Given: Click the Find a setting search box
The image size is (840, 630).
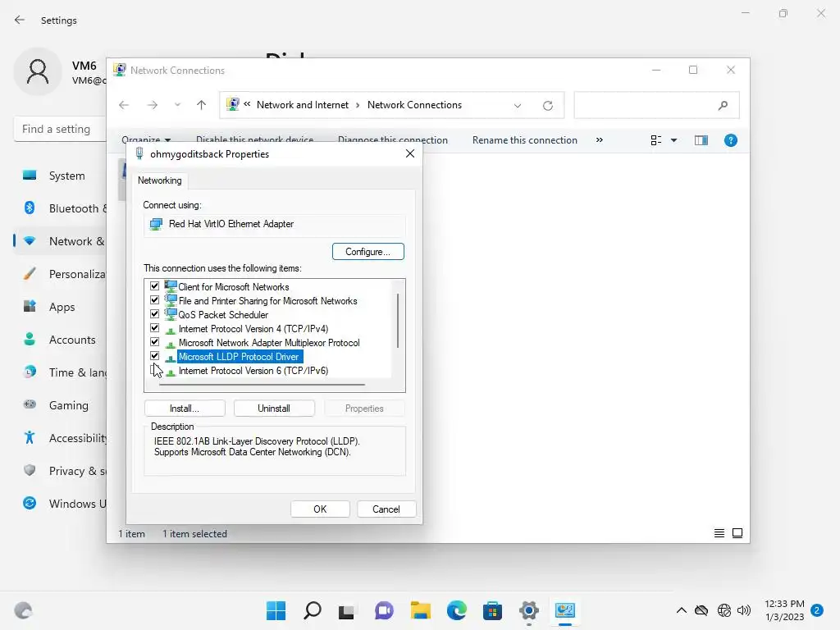Looking at the screenshot, I should click(x=60, y=129).
